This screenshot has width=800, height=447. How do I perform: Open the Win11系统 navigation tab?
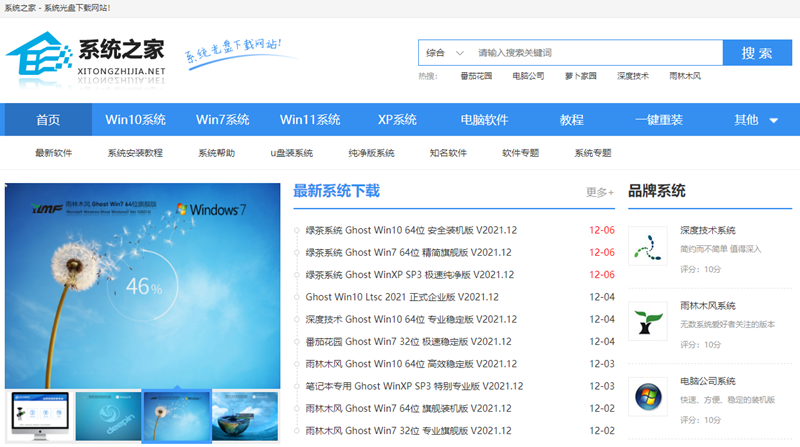(310, 120)
